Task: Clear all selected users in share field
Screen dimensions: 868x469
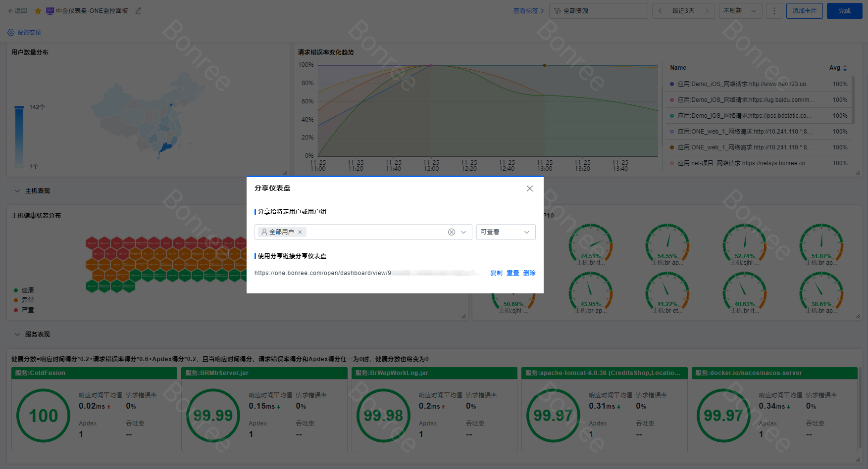Action: (451, 232)
